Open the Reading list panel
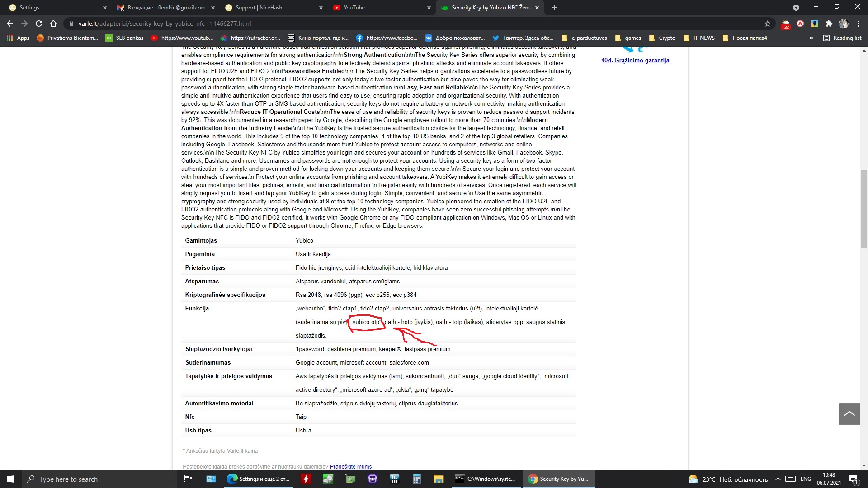This screenshot has width=868, height=488. (842, 38)
